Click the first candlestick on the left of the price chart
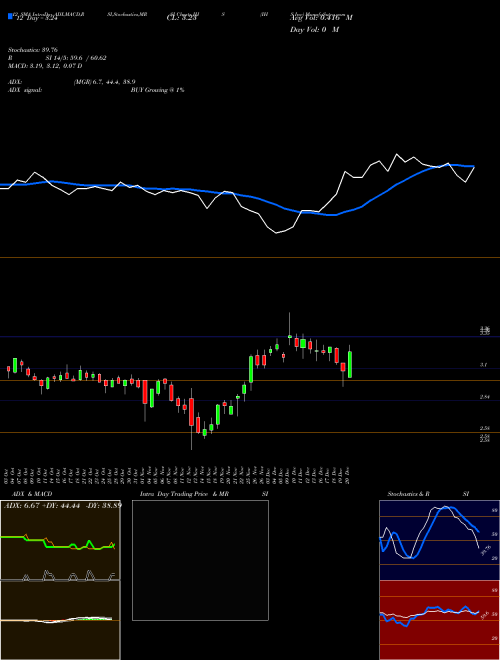Screen dimensions: 500x660 coord(8,370)
